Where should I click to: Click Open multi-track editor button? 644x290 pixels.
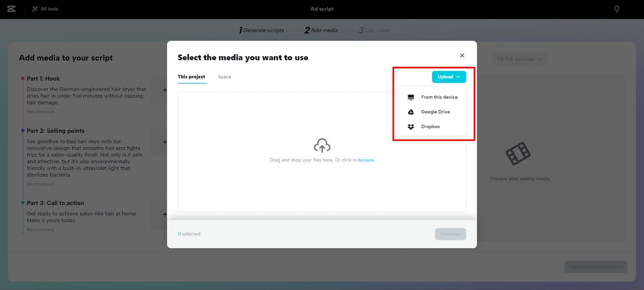coord(596,267)
